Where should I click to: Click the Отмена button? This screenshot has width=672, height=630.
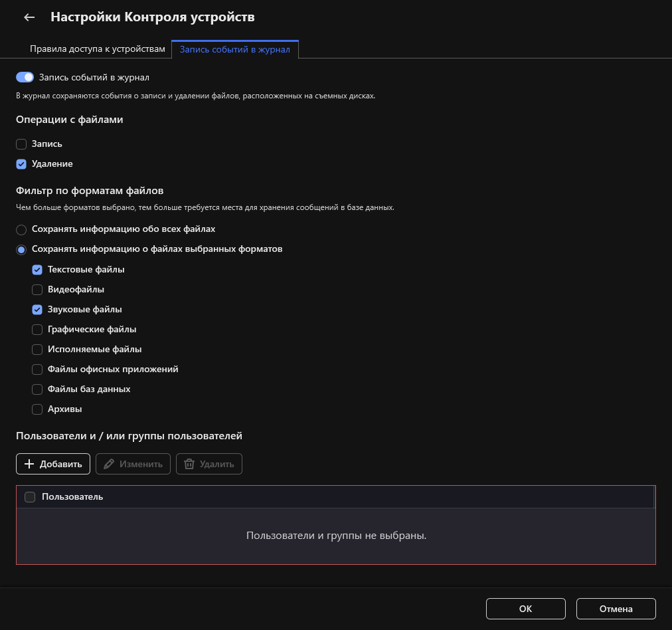coord(616,609)
